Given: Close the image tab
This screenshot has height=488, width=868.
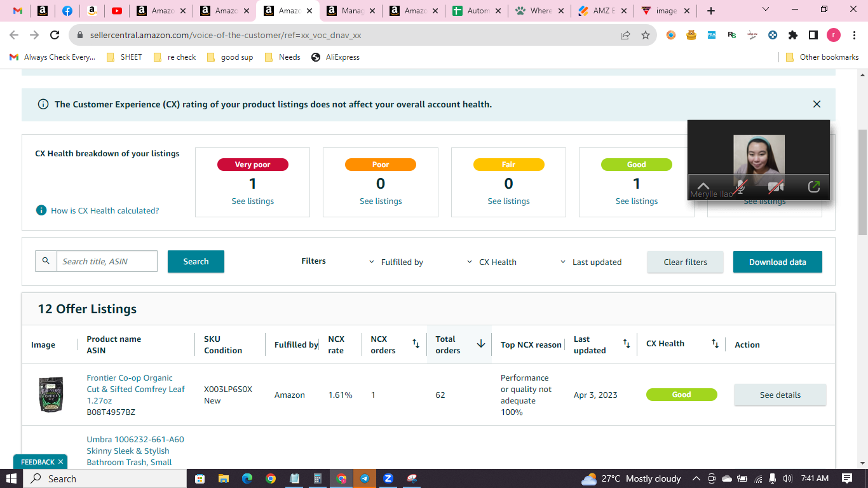Looking at the screenshot, I should pos(686,11).
